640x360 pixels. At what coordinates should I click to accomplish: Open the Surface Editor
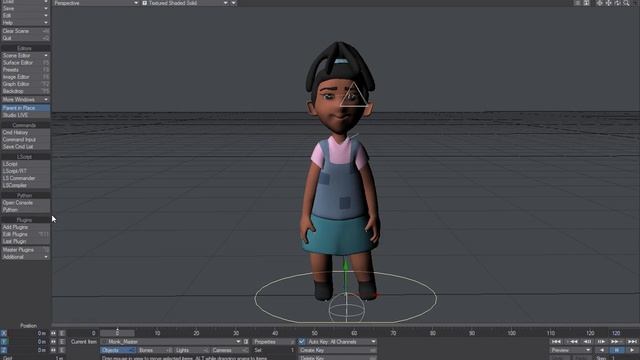[25, 63]
